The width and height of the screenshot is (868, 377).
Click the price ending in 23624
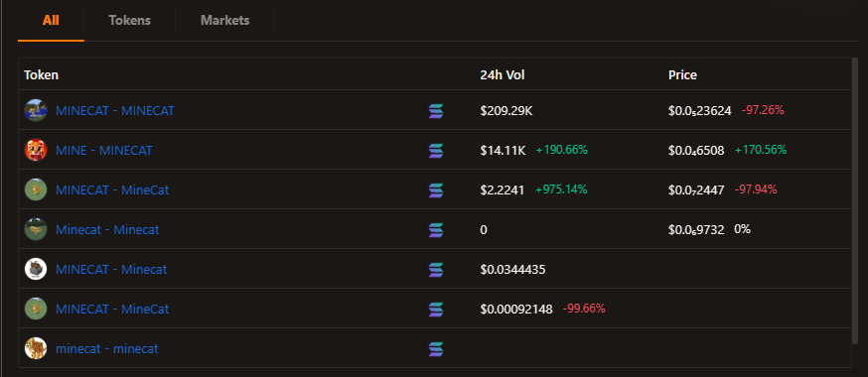(x=700, y=111)
